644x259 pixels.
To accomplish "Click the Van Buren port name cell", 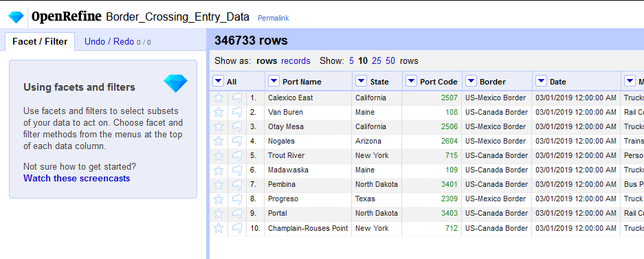I will pyautogui.click(x=308, y=112).
